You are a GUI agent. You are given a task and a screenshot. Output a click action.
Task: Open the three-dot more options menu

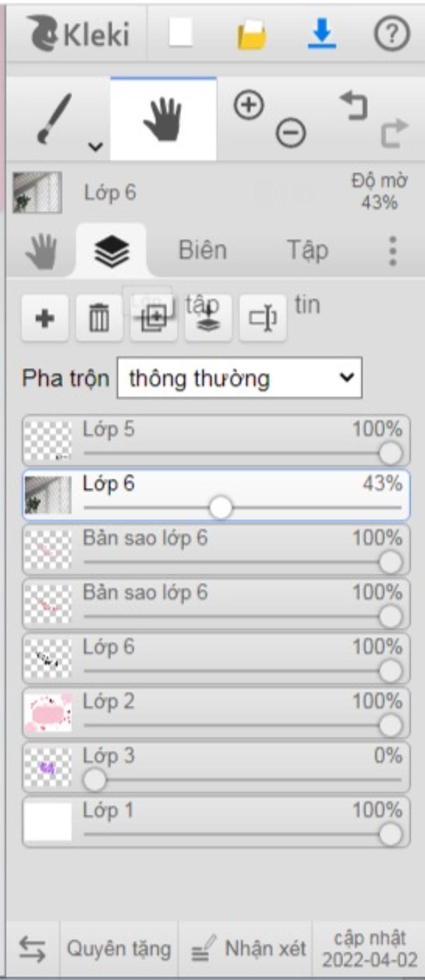393,251
